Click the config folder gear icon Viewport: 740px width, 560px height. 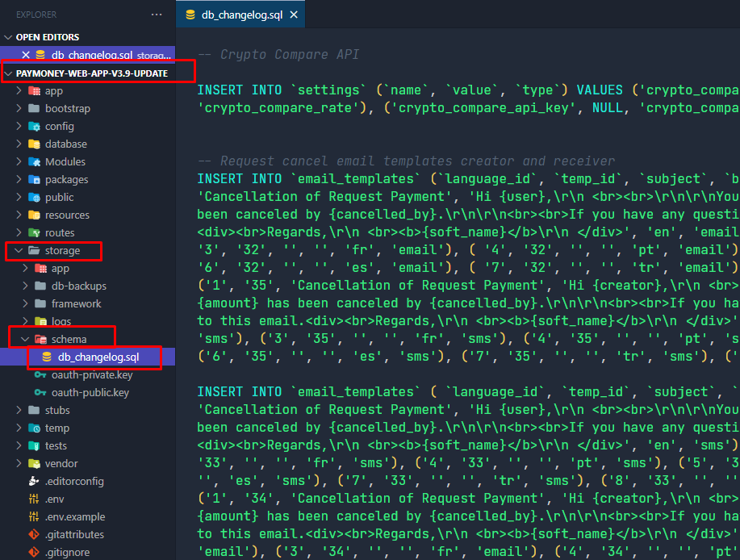34,127
